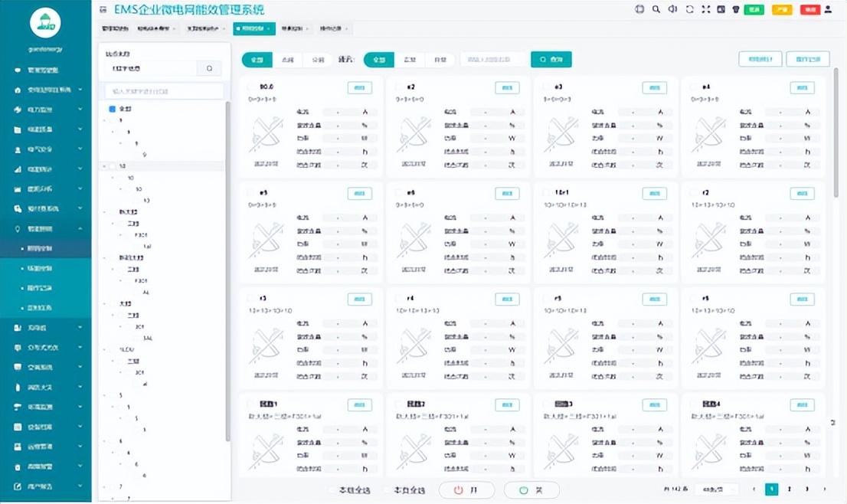Click the 开 power-on button at the bottom
847x504 pixels.
(466, 490)
